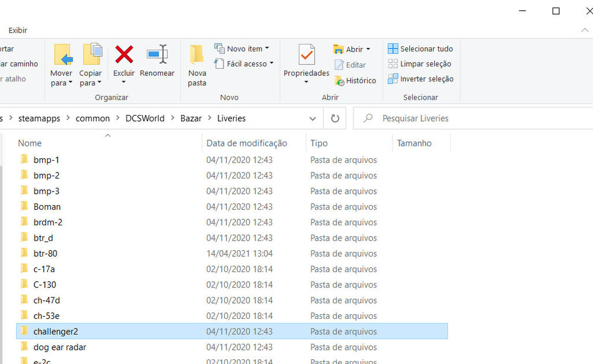Click the navigation pane scrollbar

pos(1,264)
